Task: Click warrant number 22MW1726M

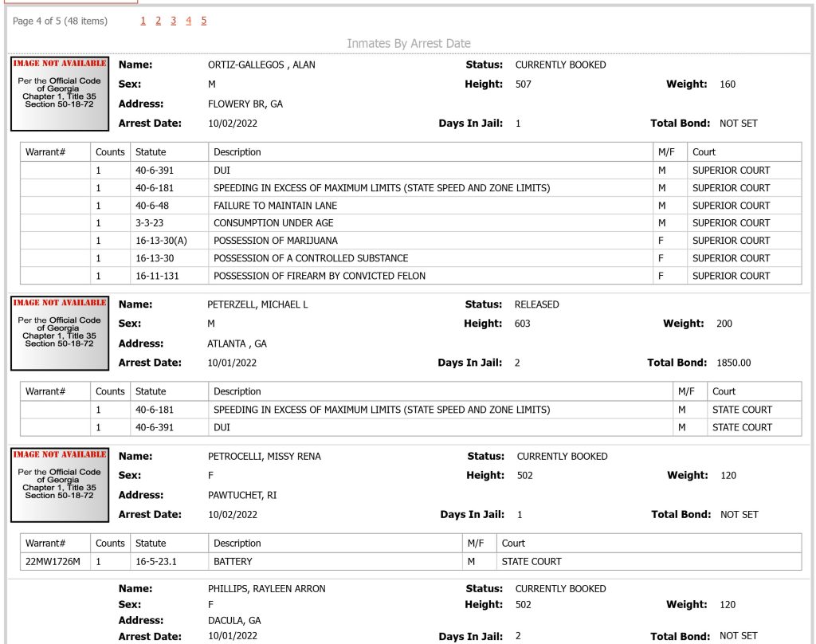Action: tap(53, 562)
